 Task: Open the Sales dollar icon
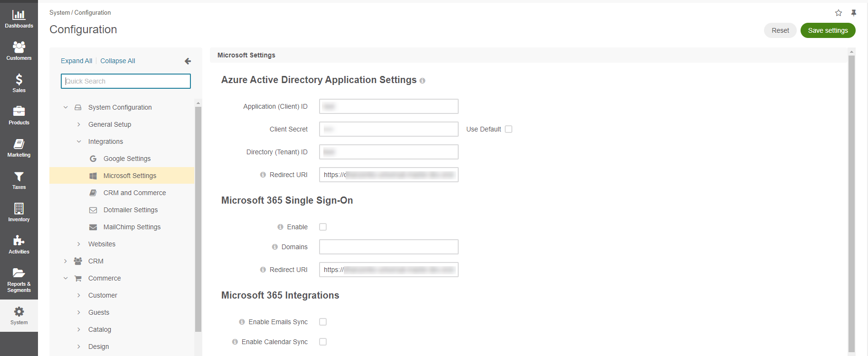tap(19, 79)
